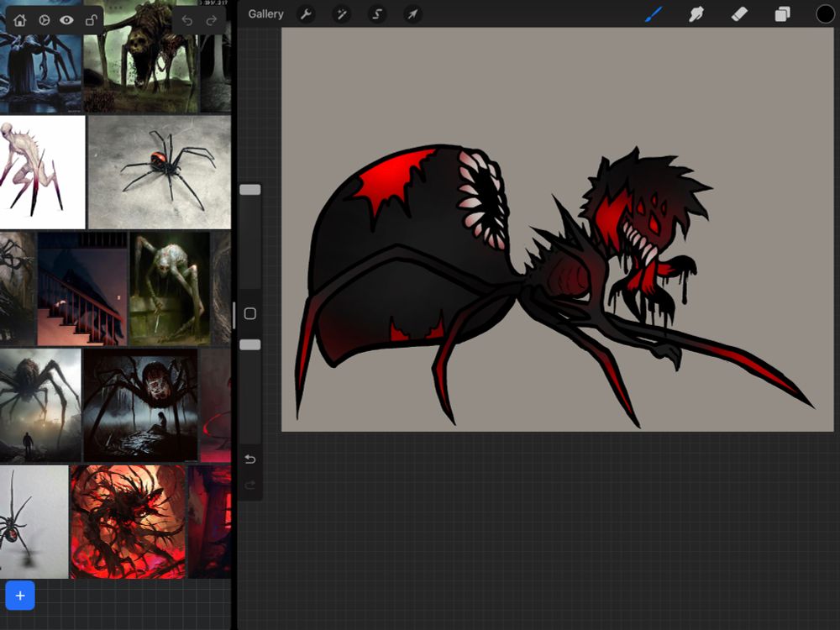Open the Adjustments magic wand menu
840x630 pixels.
[x=342, y=14]
